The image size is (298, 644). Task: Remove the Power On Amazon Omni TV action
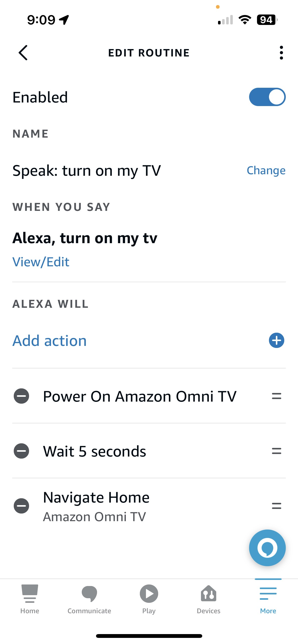[21, 396]
